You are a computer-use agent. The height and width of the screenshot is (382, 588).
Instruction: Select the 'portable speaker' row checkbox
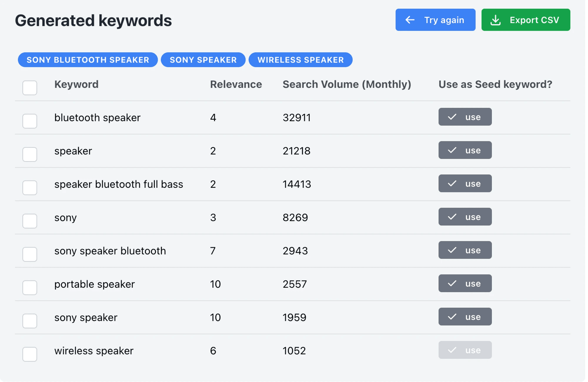(30, 287)
